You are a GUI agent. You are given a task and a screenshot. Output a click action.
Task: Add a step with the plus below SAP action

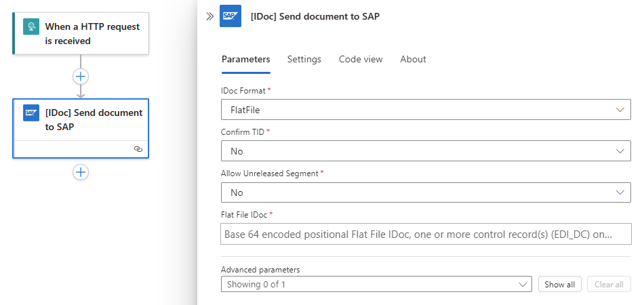81,172
